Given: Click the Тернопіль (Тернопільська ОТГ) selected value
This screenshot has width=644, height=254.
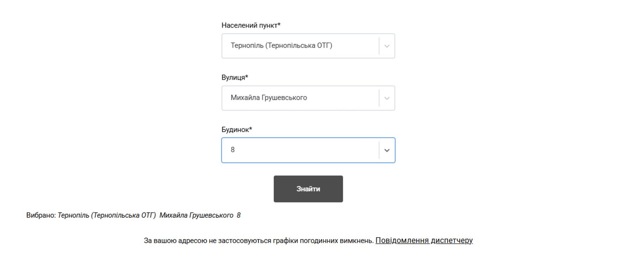Looking at the screenshot, I should click(x=281, y=45).
